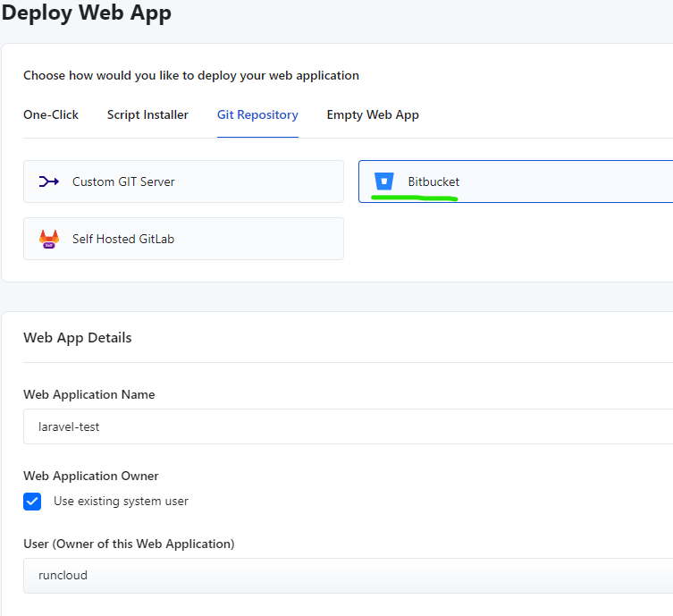Click the Self Hosted GitLab fox icon
Screen dimensions: 673x616
[48, 239]
